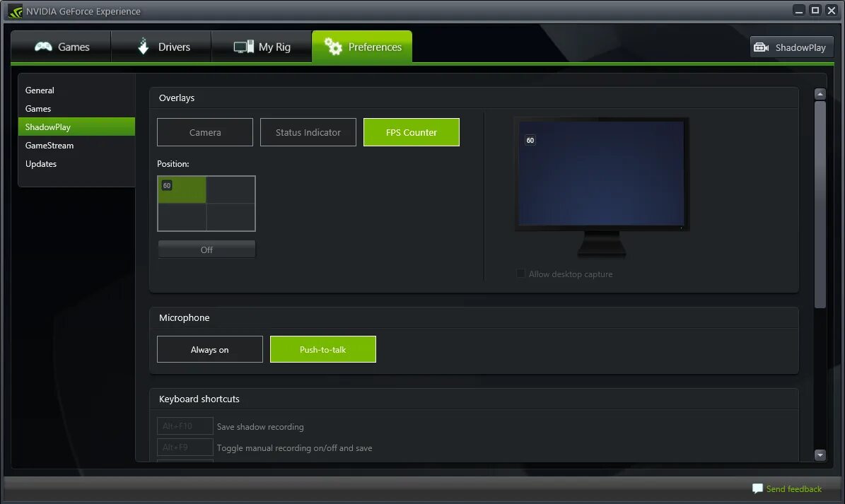The image size is (845, 504).
Task: Select ShadowPlay in the preferences sidebar
Action: point(76,127)
